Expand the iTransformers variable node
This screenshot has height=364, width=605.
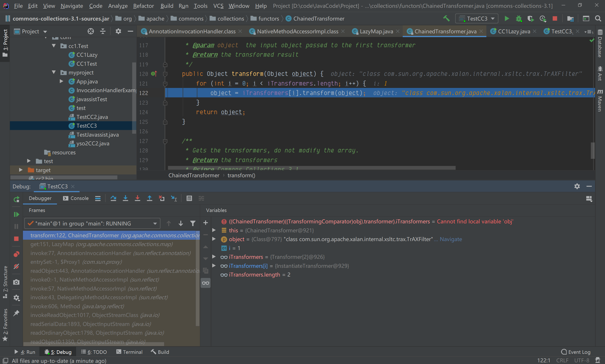(x=214, y=257)
